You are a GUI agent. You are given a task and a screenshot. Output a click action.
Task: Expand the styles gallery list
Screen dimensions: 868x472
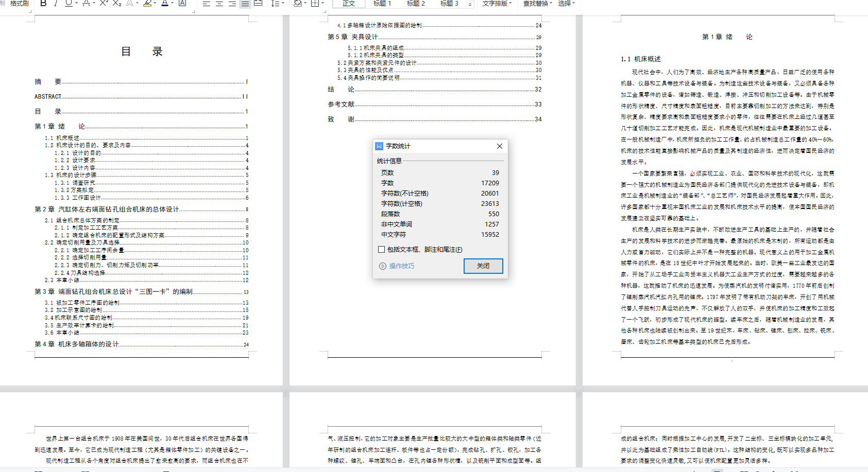pos(470,4)
